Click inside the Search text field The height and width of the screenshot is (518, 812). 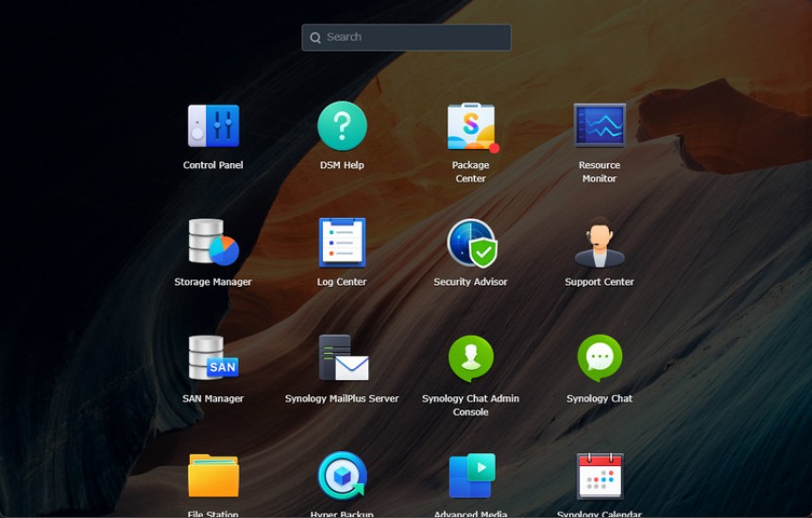coord(415,38)
